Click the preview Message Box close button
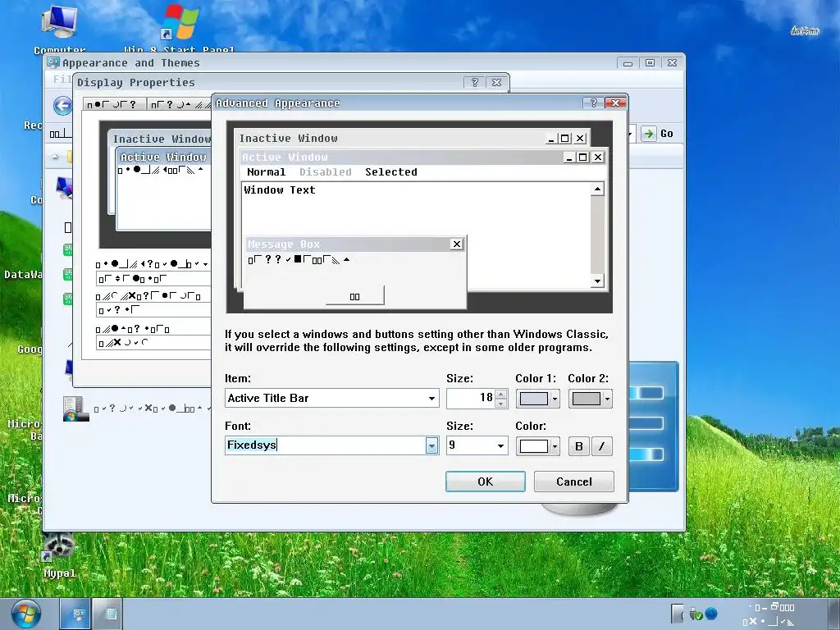Screen dimensions: 840x630 (456, 244)
